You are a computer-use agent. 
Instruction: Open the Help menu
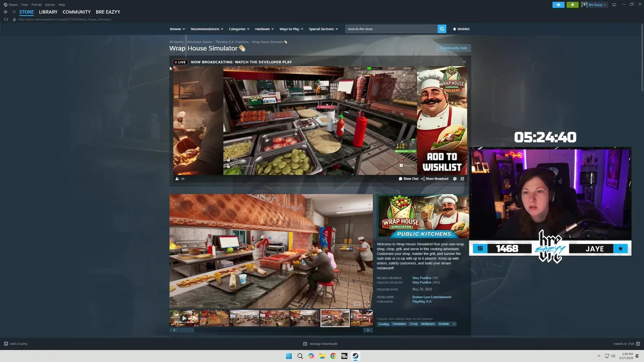pyautogui.click(x=61, y=5)
